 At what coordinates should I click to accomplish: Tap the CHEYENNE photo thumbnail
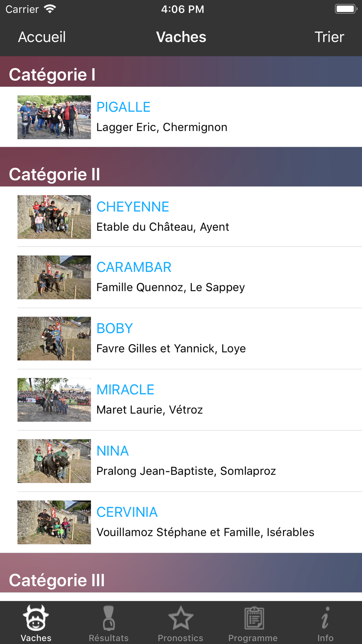[x=54, y=217]
